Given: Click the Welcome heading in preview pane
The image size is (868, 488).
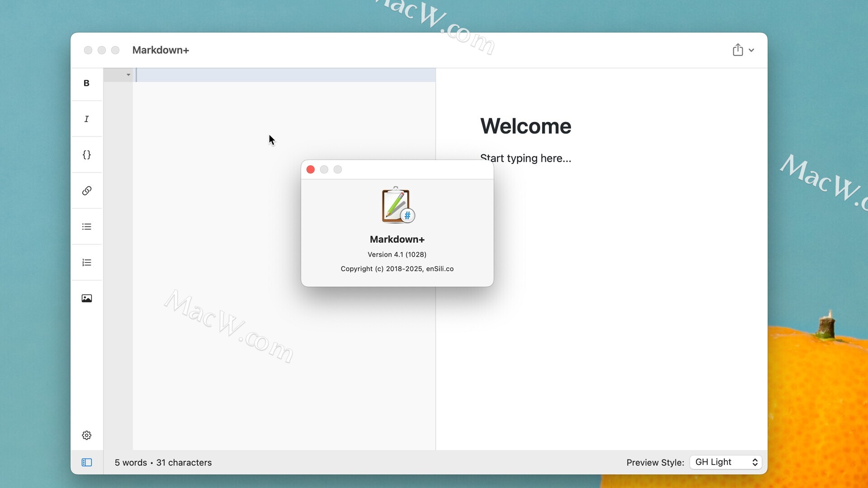Looking at the screenshot, I should 526,126.
